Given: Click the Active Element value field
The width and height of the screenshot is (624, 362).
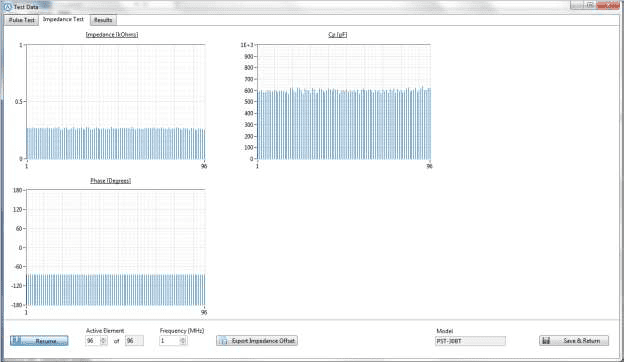Looking at the screenshot, I should 92,341.
